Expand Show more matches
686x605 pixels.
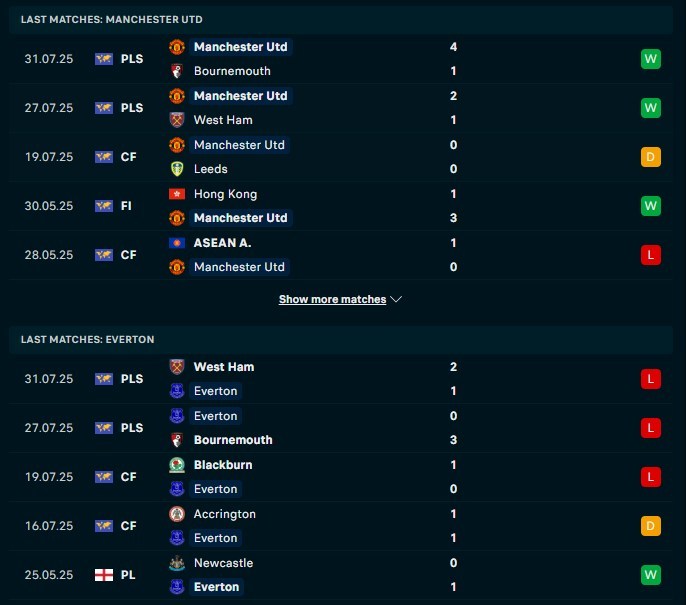332,299
